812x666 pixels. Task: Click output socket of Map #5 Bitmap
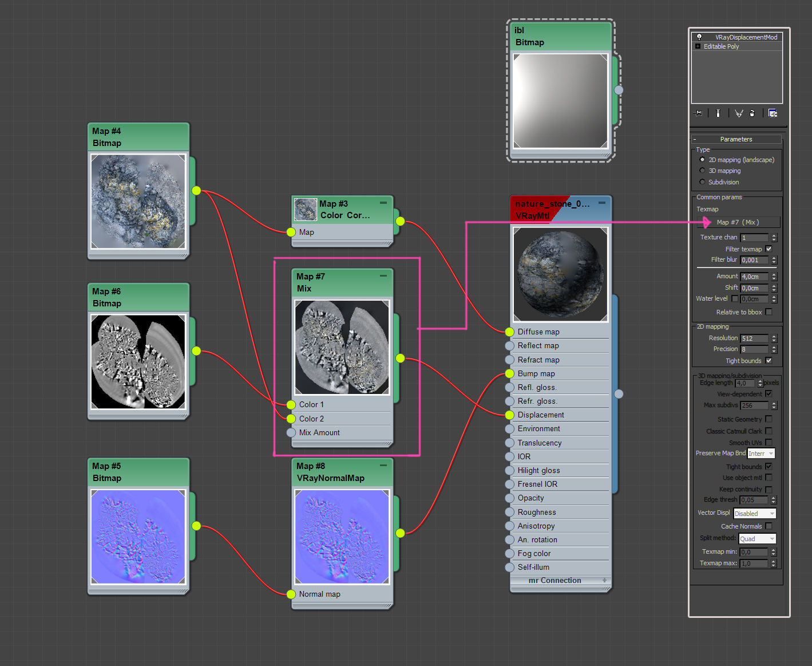[196, 526]
